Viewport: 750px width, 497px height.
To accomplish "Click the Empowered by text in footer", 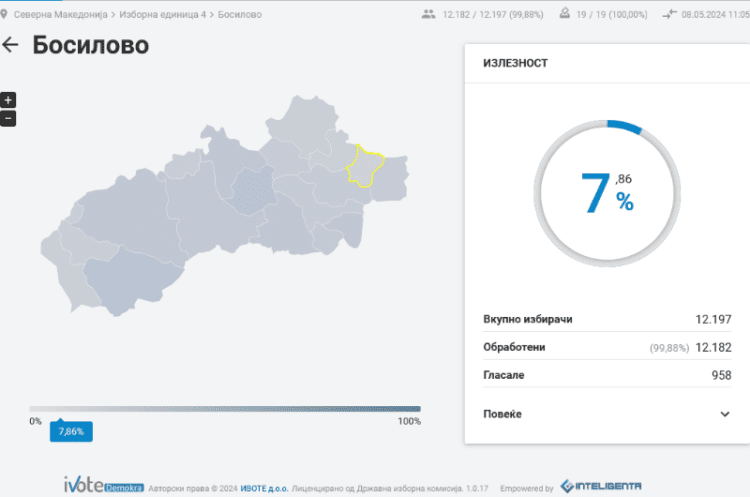I will coord(527,488).
